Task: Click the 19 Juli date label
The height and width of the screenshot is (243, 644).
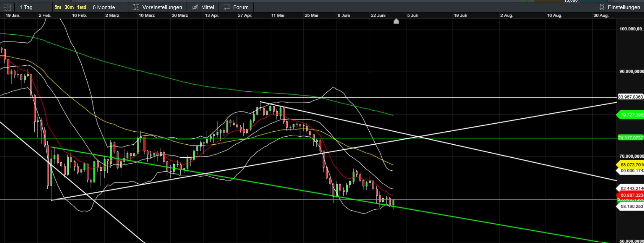Action: (x=460, y=15)
